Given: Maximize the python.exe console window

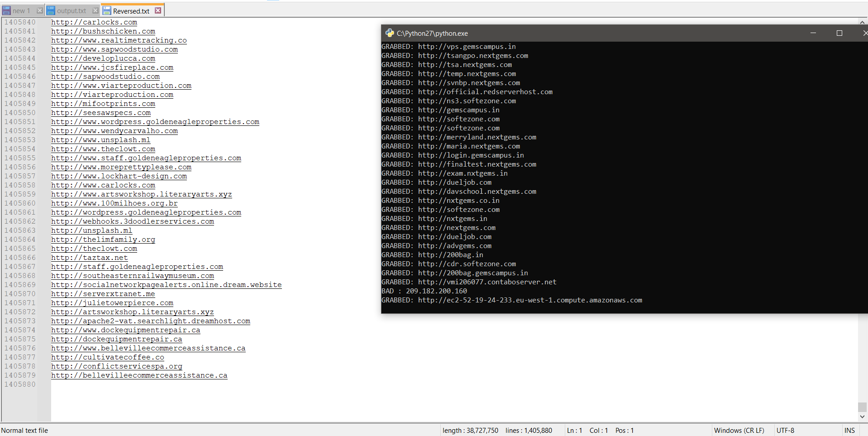Looking at the screenshot, I should [839, 33].
